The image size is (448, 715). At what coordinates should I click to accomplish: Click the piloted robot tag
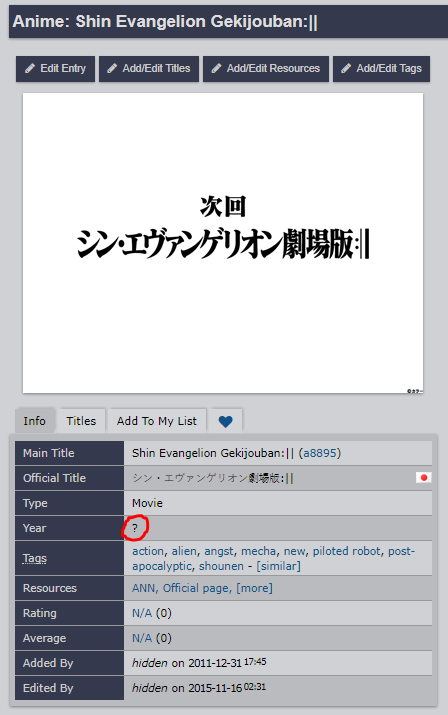346,551
